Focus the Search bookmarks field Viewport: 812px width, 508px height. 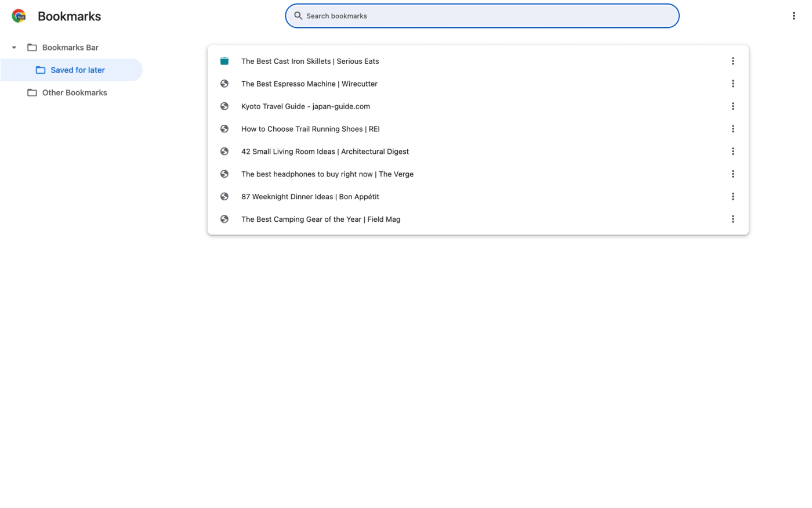tap(482, 16)
